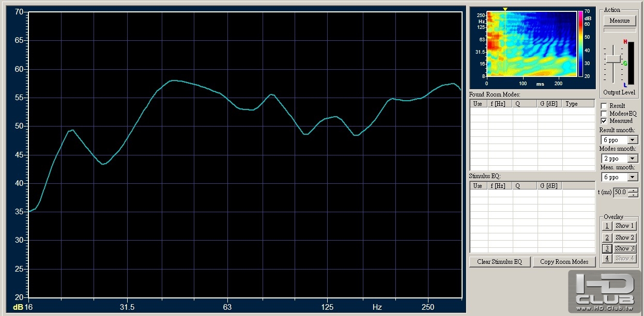Uncheck the Measured checkbox
644x316 pixels.
click(x=604, y=121)
